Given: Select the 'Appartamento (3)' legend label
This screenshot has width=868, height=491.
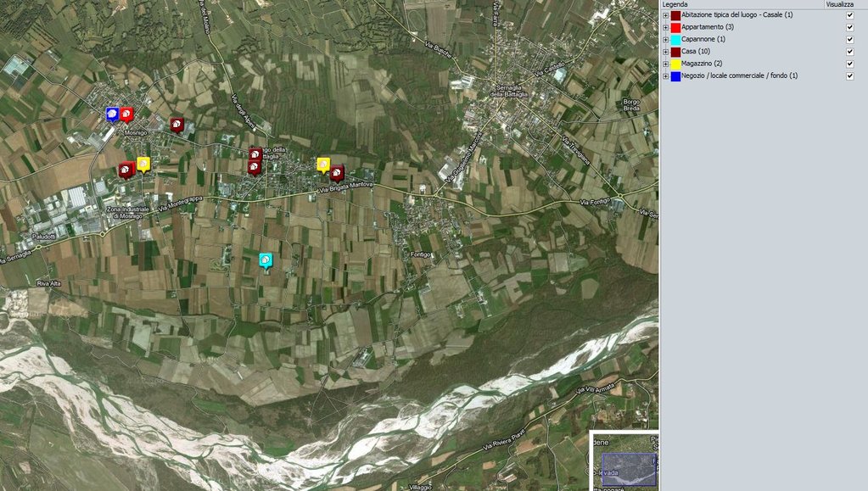Looking at the screenshot, I should 708,27.
